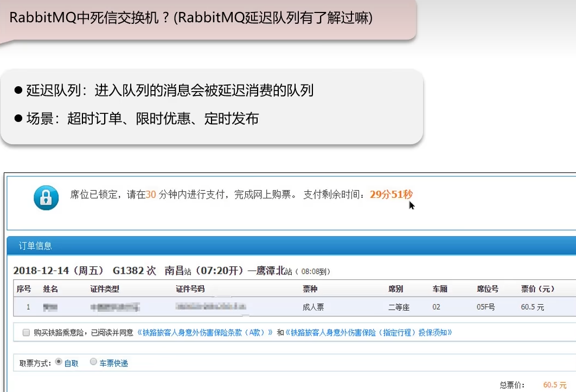Open 铁路旅客人身意外伤害保险条款（A款） link
The image size is (576, 392).
pos(204,332)
